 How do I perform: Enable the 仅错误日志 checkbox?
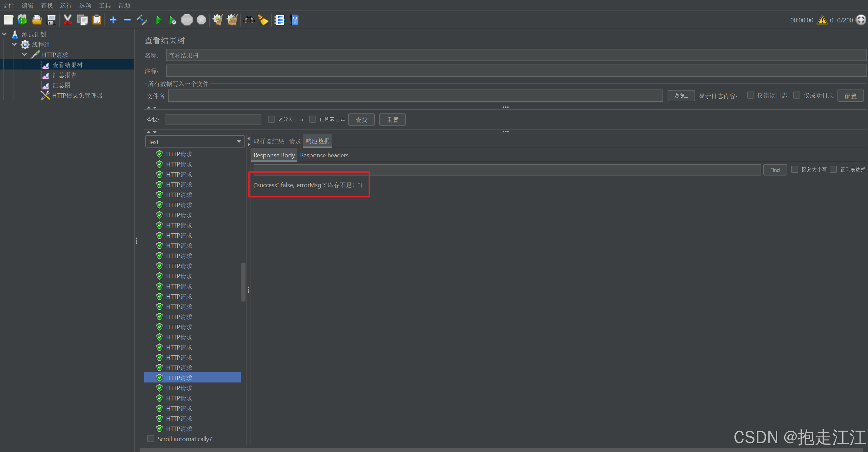[x=750, y=95]
